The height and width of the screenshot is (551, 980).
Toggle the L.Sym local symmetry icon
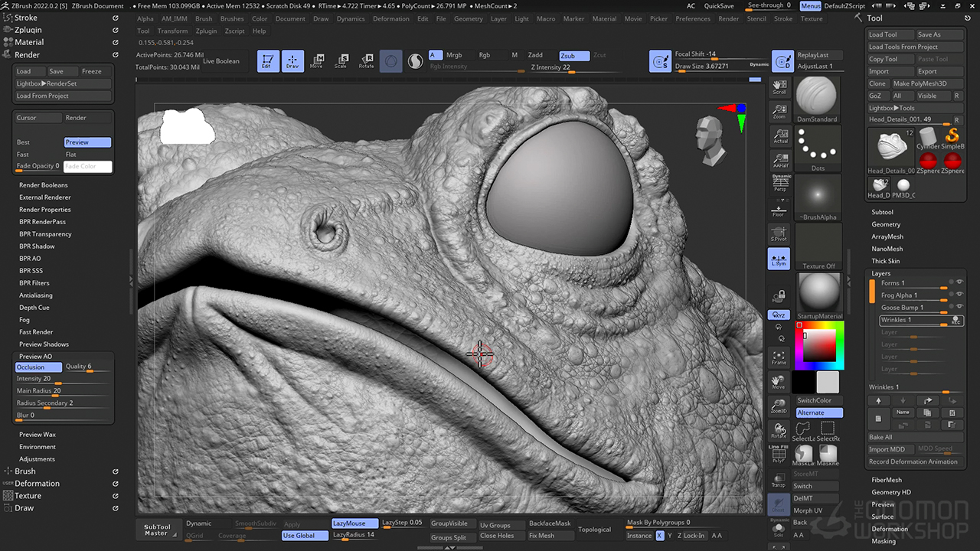[779, 259]
